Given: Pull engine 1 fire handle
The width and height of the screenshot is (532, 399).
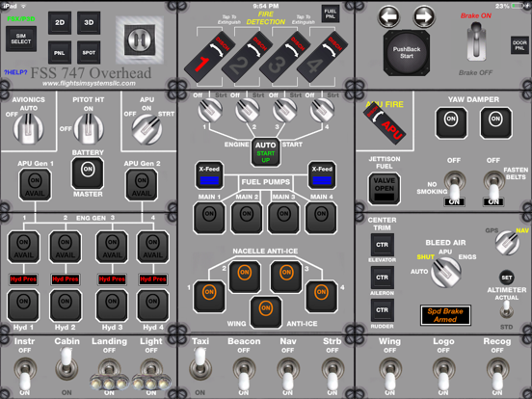Looking at the screenshot, I should click(209, 56).
